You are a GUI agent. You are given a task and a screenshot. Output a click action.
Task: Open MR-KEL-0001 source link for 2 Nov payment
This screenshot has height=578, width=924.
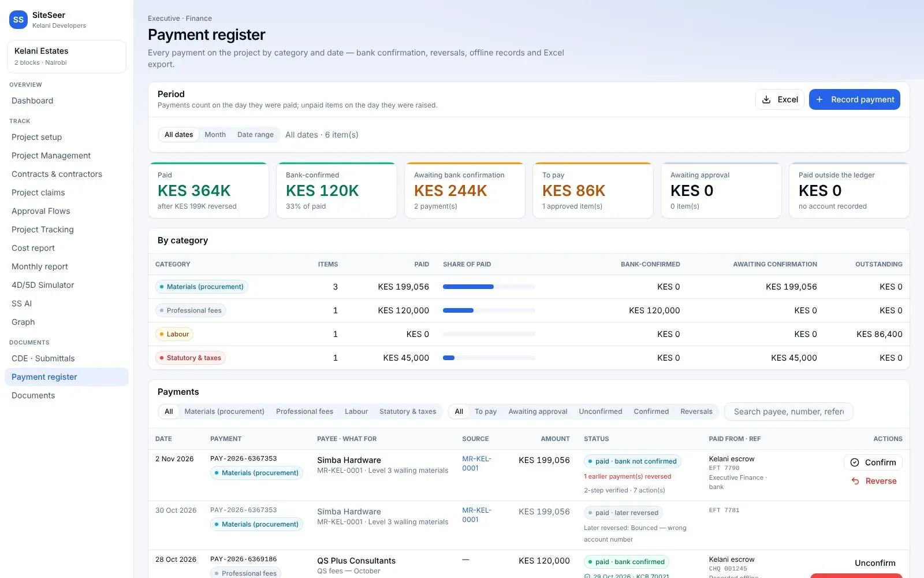point(476,464)
